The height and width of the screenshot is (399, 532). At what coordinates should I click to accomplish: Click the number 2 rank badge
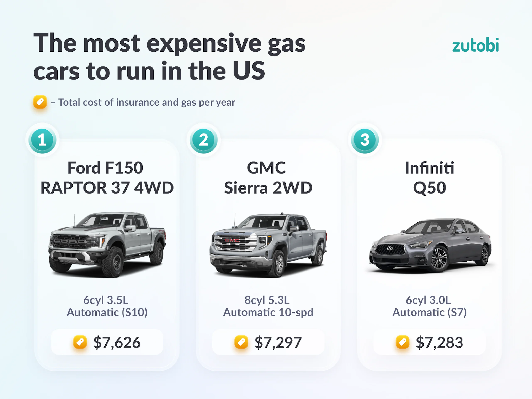(x=203, y=140)
